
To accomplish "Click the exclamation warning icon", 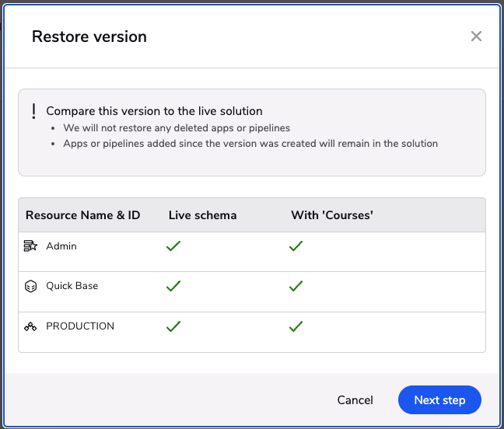I will 34,111.
